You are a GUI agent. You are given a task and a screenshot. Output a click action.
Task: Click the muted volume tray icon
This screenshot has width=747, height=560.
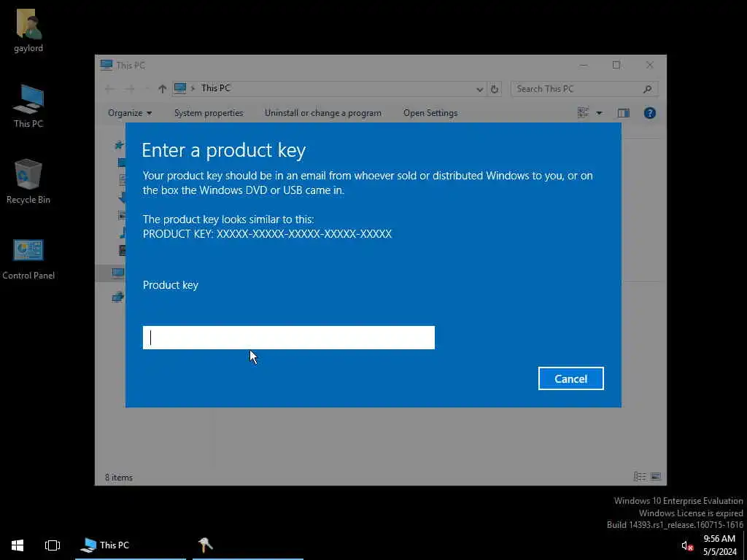tap(686, 545)
